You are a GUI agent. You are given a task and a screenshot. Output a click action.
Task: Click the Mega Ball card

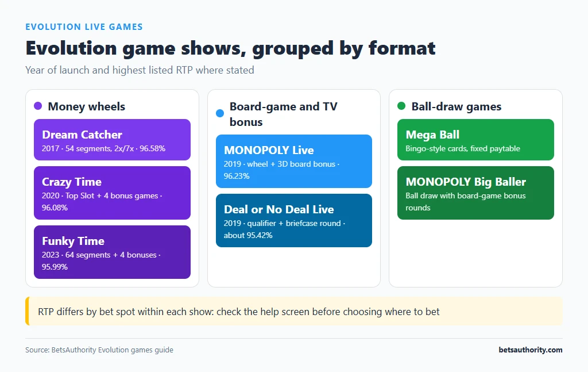click(x=475, y=140)
